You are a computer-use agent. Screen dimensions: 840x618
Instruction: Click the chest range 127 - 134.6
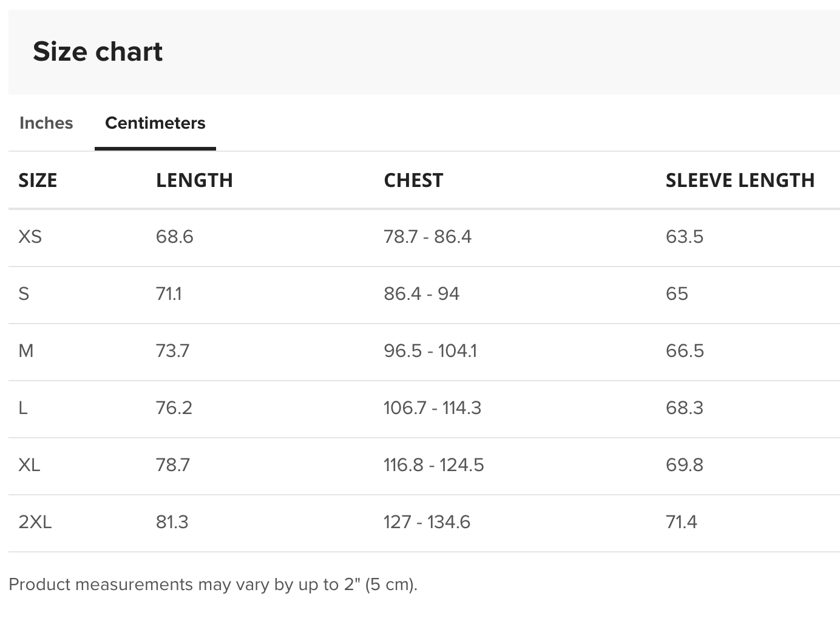(427, 522)
